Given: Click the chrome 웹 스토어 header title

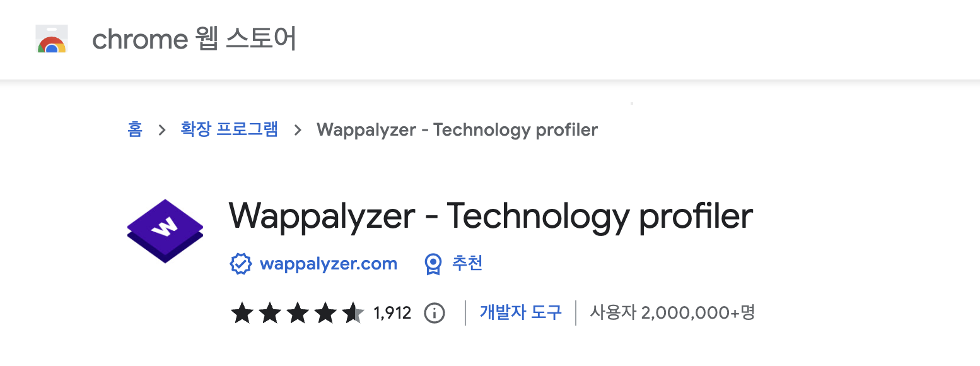Looking at the screenshot, I should click(194, 39).
